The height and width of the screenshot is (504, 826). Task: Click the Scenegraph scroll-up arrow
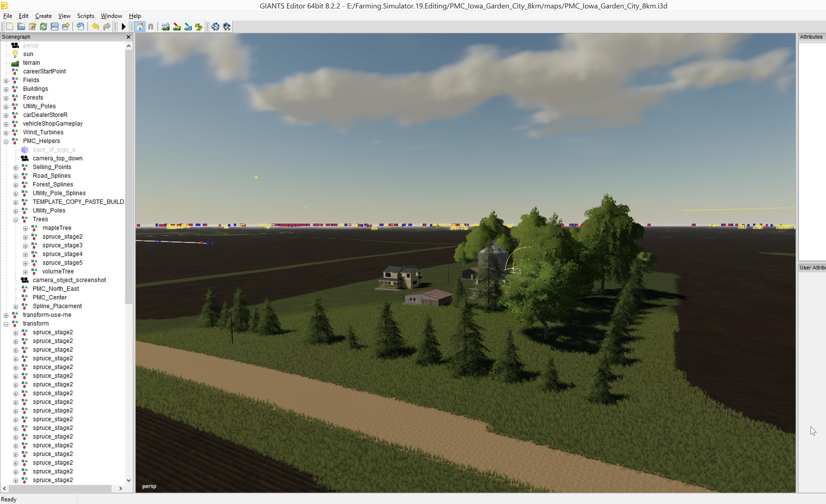(x=129, y=46)
